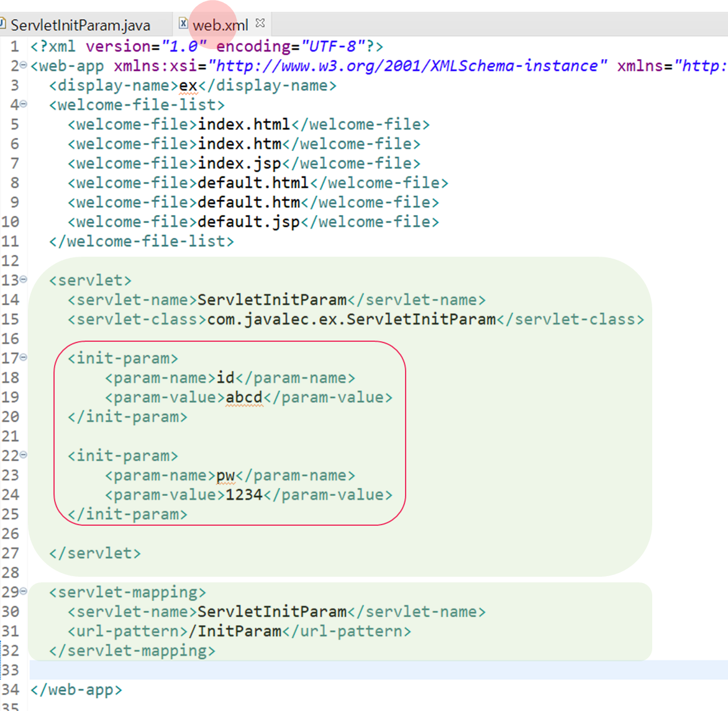
Task: Click closing </web-app> tag
Action: [76, 690]
